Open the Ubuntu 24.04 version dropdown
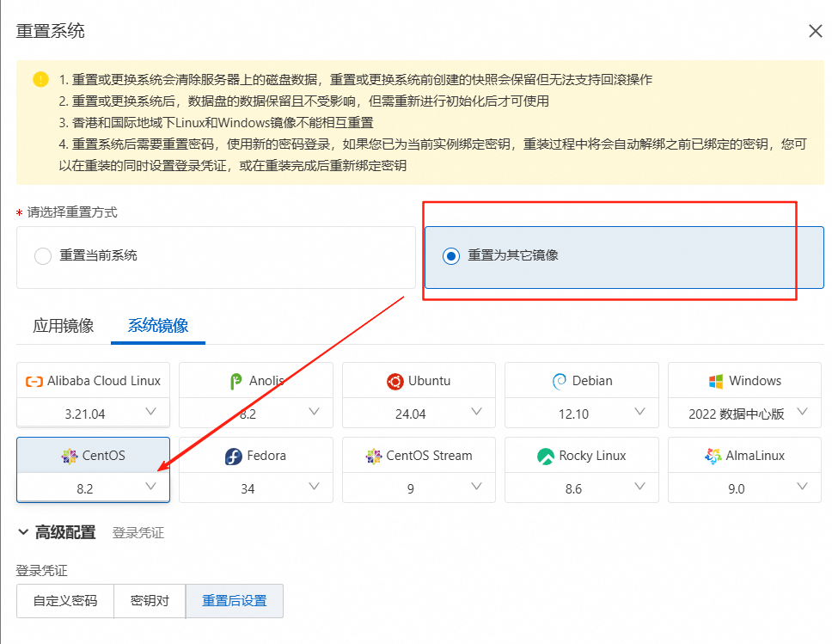Image resolution: width=832 pixels, height=644 pixels. pyautogui.click(x=419, y=413)
